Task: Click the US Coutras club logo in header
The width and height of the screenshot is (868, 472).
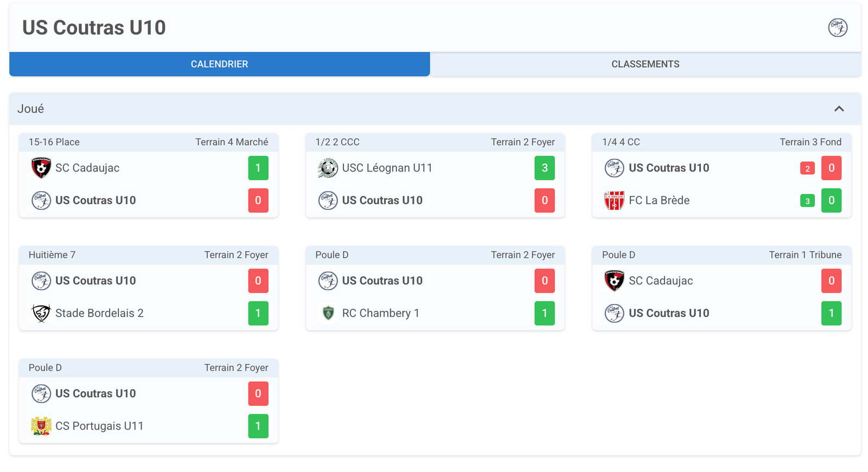Action: point(838,28)
